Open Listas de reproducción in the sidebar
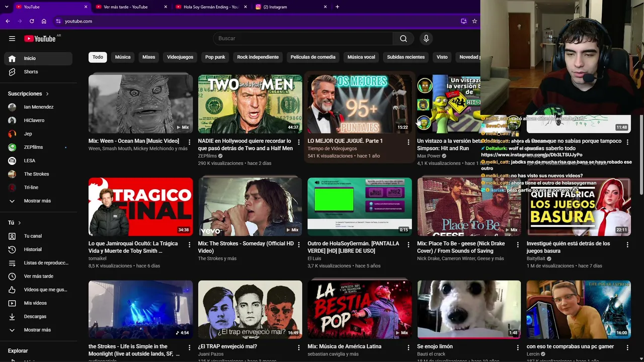The image size is (644, 362). [38, 263]
